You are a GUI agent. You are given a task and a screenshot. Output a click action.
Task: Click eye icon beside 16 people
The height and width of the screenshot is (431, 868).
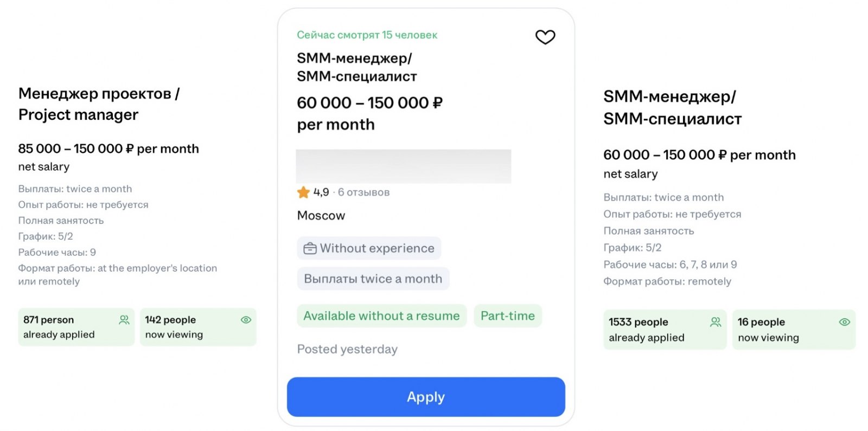pyautogui.click(x=844, y=322)
